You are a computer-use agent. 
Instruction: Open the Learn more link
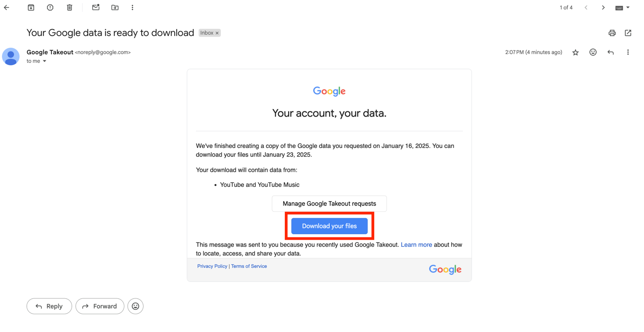point(416,245)
